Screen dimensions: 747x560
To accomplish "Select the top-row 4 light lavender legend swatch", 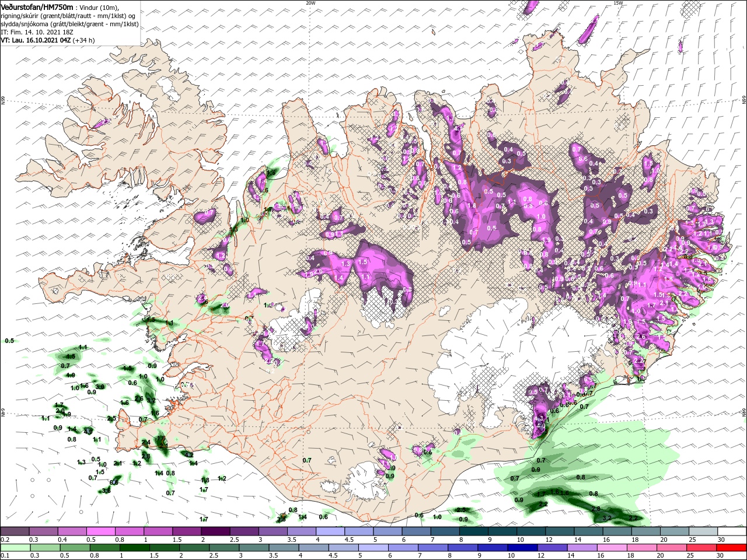I will [330, 531].
